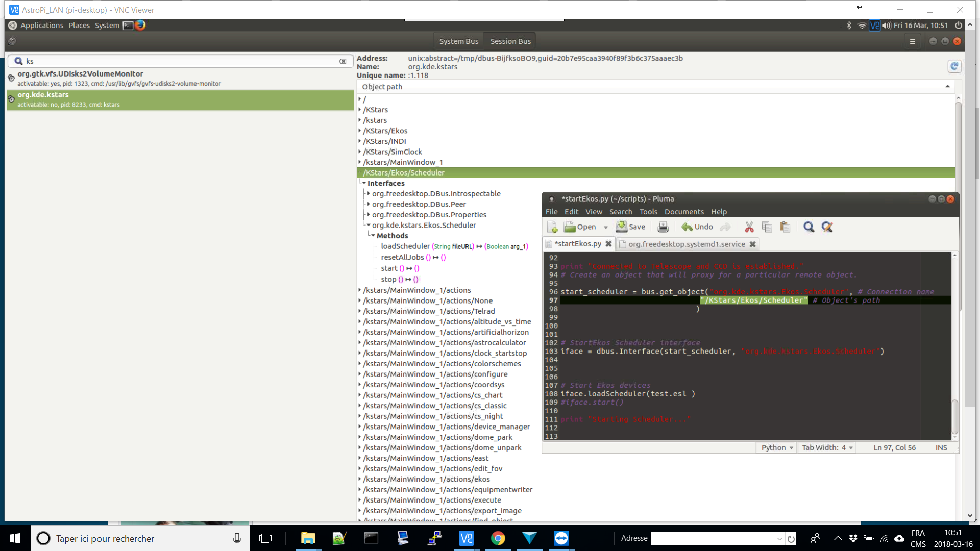The height and width of the screenshot is (551, 980).
Task: Open the Search menu in Pluma
Action: pos(621,212)
